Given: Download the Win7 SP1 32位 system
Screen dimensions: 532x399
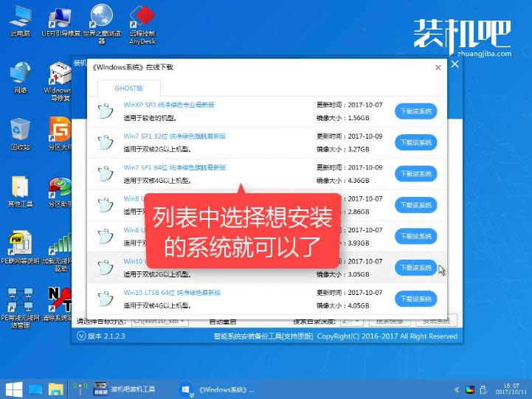Looking at the screenshot, I should tap(415, 142).
